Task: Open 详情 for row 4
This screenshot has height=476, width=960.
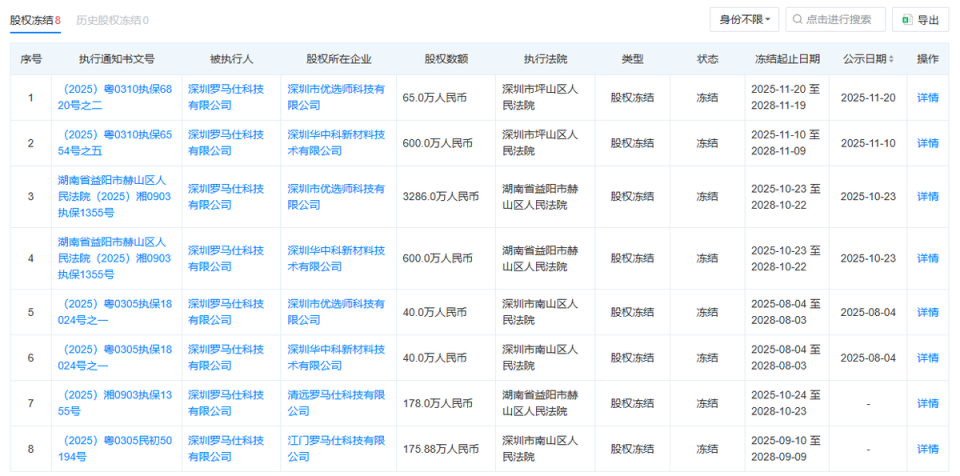Action: click(x=928, y=259)
